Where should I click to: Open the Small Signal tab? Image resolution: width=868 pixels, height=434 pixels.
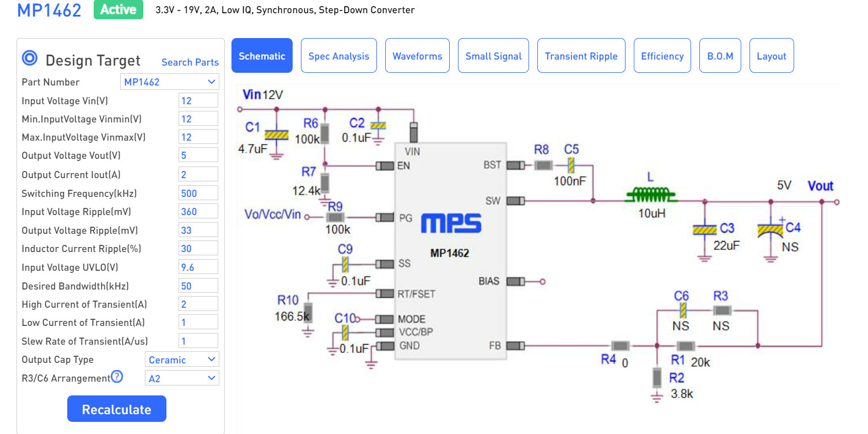[493, 56]
